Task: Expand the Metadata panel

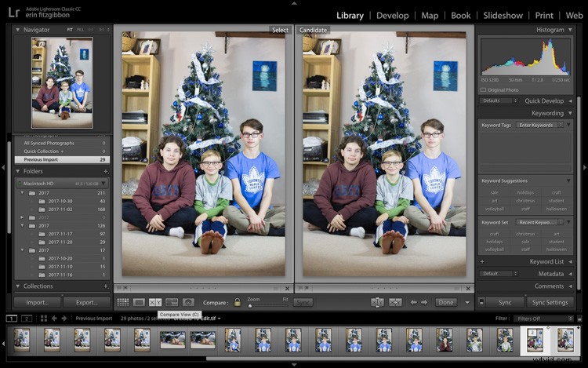Action: (x=570, y=274)
